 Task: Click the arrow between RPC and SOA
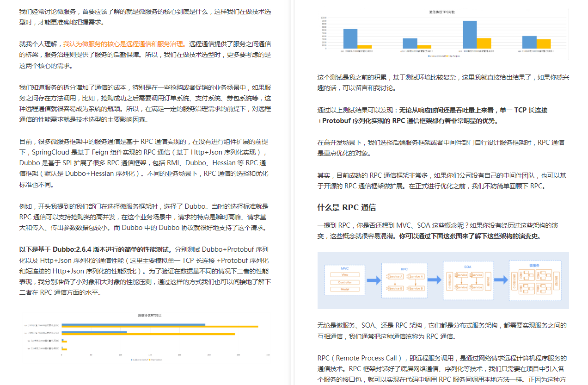tap(435, 279)
